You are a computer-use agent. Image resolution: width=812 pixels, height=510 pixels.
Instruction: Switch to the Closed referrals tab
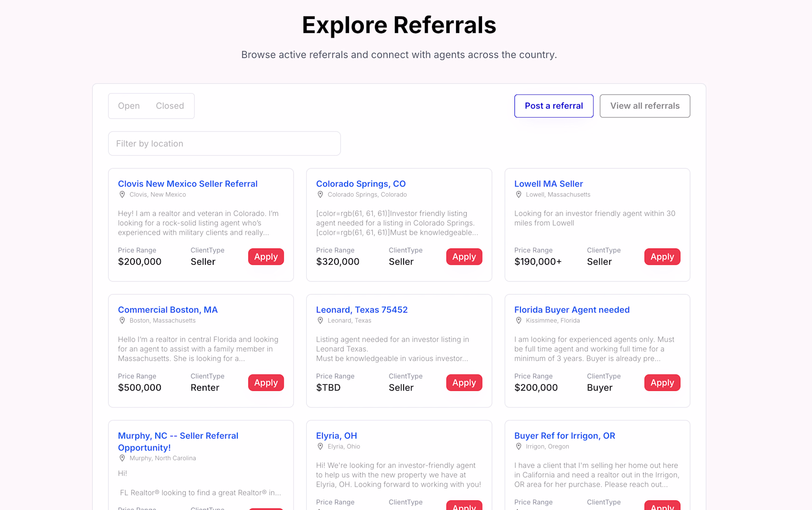click(170, 106)
